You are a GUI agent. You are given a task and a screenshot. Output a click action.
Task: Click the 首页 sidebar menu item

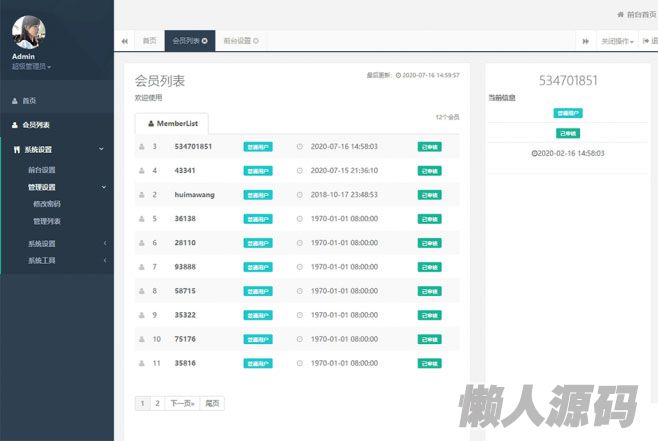pos(29,101)
